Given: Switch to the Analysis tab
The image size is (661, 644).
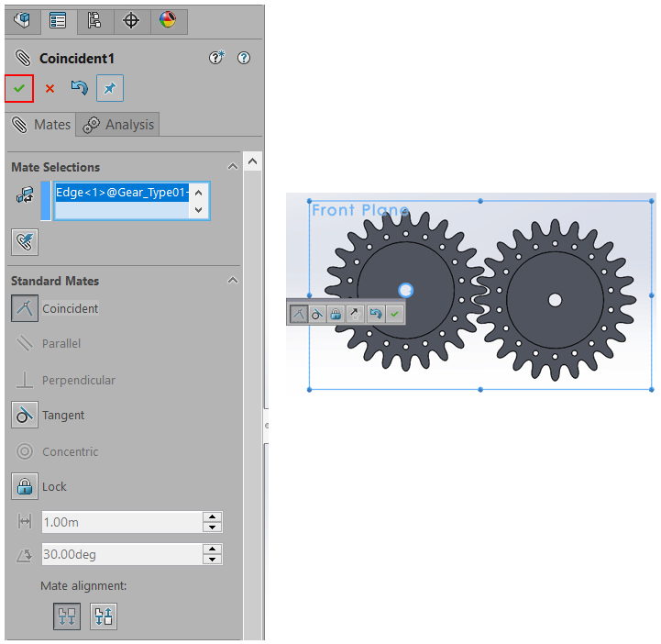Looking at the screenshot, I should click(118, 125).
